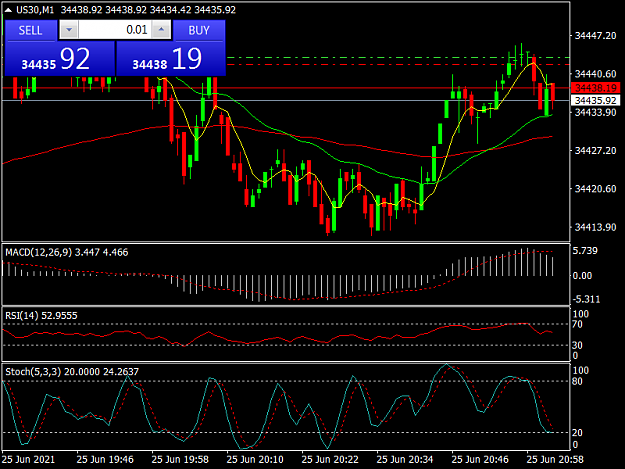This screenshot has height=469, width=625.
Task: Click the Stochastic 20 level label
Action: tap(578, 432)
